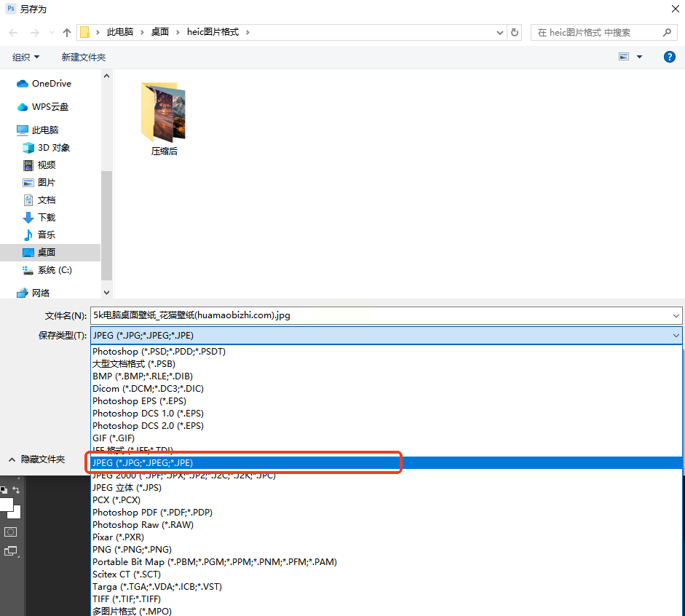
Task: Open the address bar history dropdown
Action: point(500,32)
